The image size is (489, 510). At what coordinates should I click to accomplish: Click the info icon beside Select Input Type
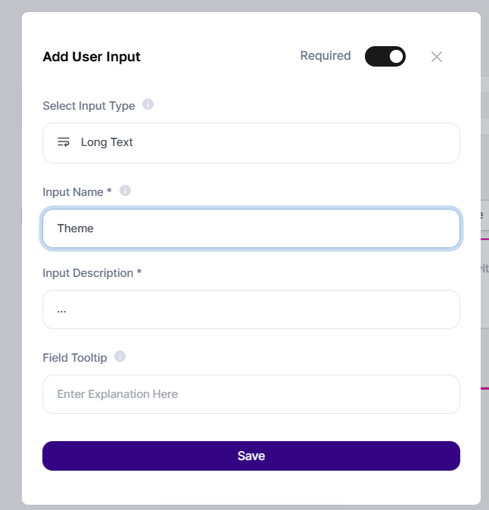click(148, 104)
